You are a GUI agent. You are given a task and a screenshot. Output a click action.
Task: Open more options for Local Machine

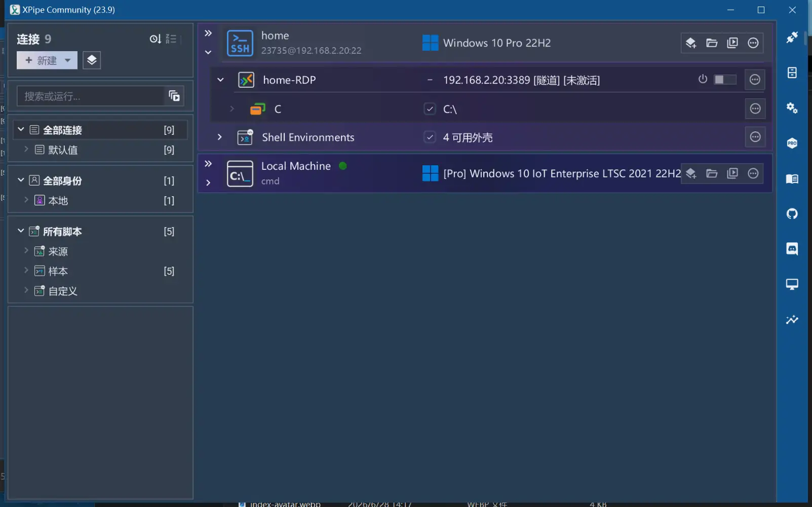coord(753,173)
